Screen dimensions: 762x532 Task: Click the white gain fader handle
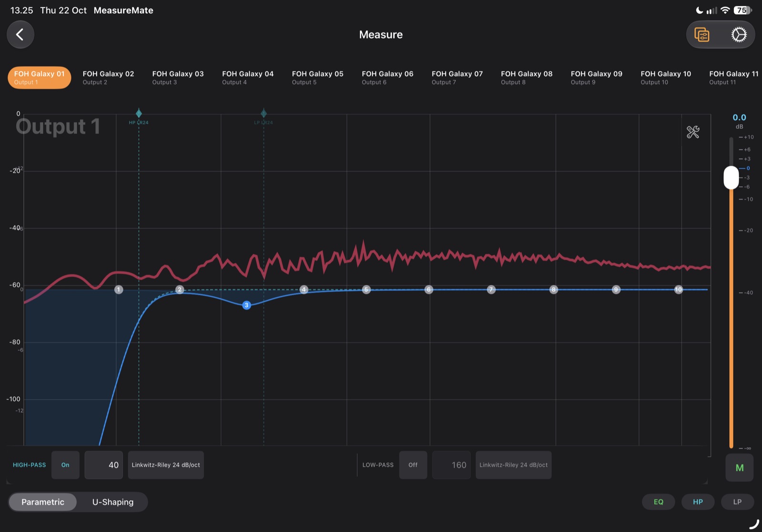pos(731,178)
